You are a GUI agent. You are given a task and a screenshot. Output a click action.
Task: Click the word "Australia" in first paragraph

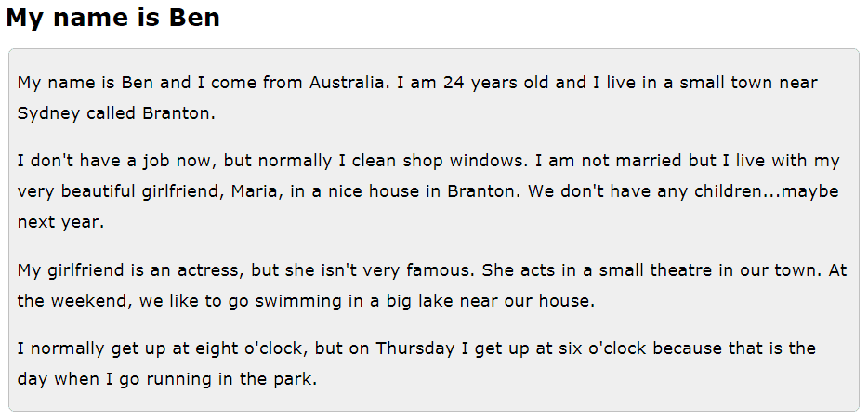click(x=347, y=82)
